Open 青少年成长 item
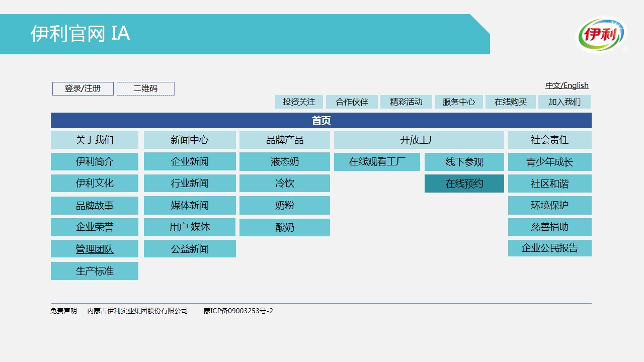The height and width of the screenshot is (362, 644). tap(550, 162)
